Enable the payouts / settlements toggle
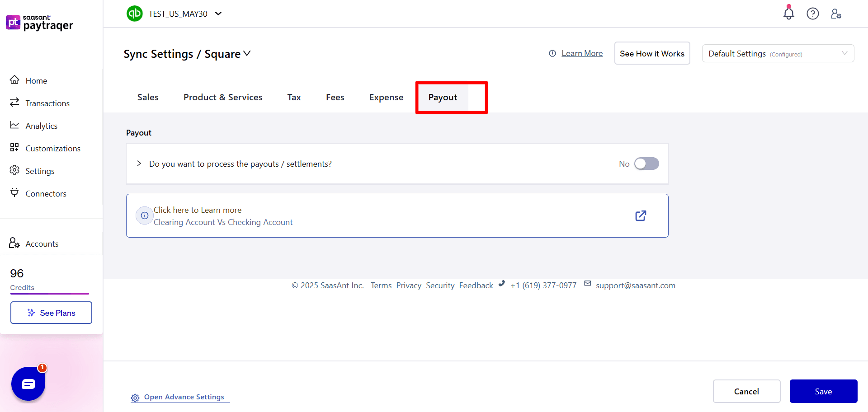The height and width of the screenshot is (412, 868). [x=646, y=164]
